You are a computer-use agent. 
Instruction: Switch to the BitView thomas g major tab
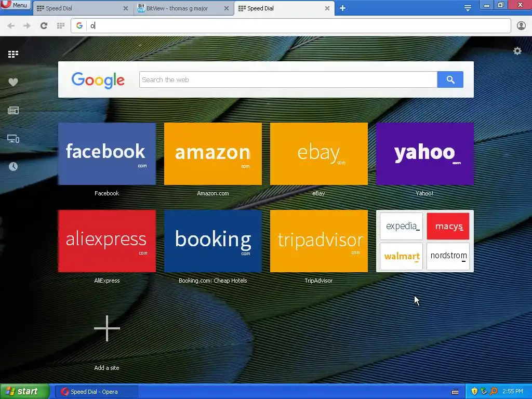tap(183, 8)
